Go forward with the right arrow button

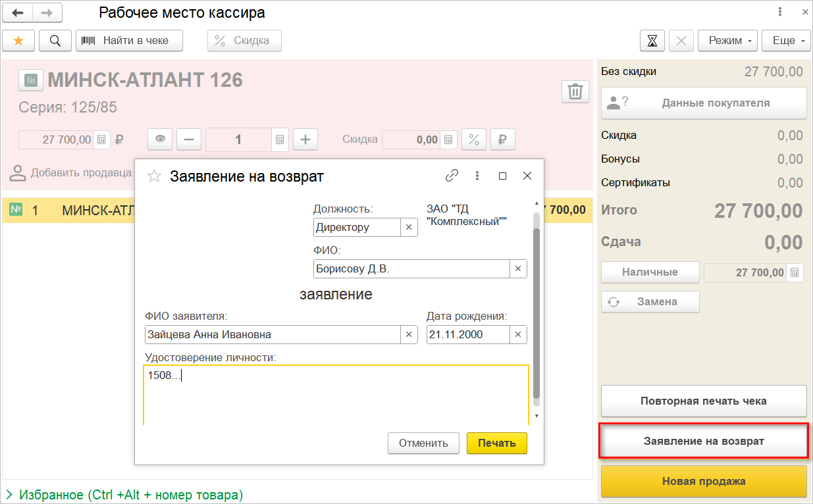[x=48, y=13]
